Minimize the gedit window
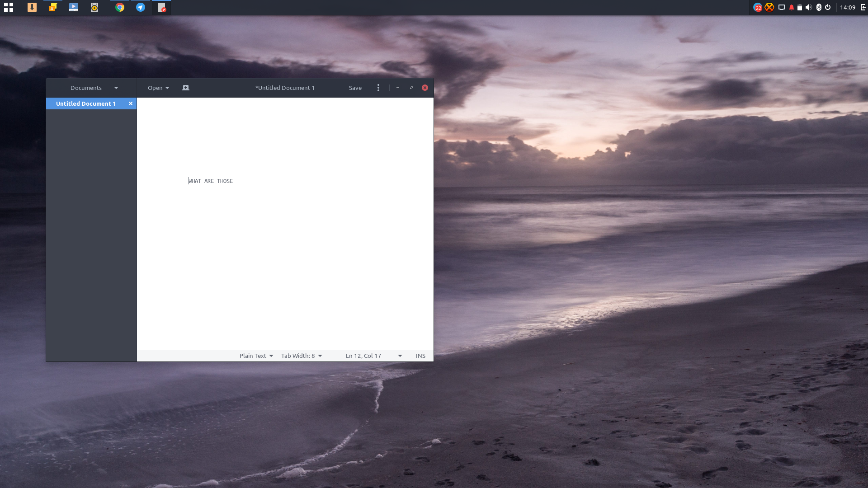 pos(398,88)
